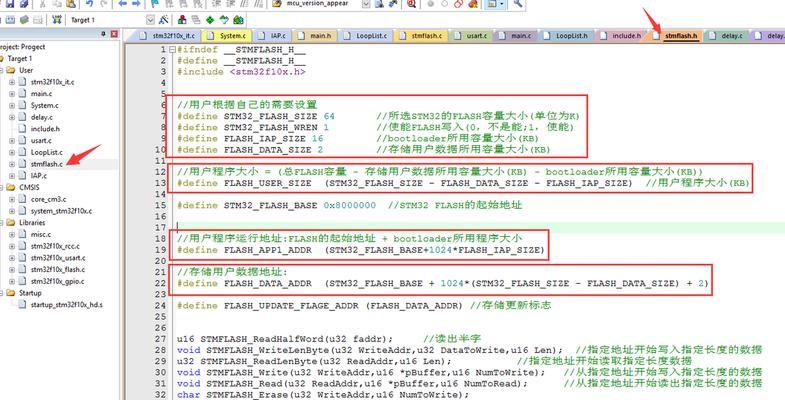Switch to the delay.c editor tab

click(x=726, y=36)
